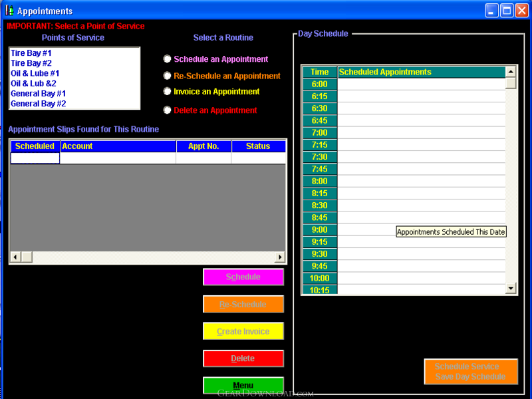This screenshot has height=399, width=532.
Task: Click slips table left scroll arrow
Action: pos(15,257)
